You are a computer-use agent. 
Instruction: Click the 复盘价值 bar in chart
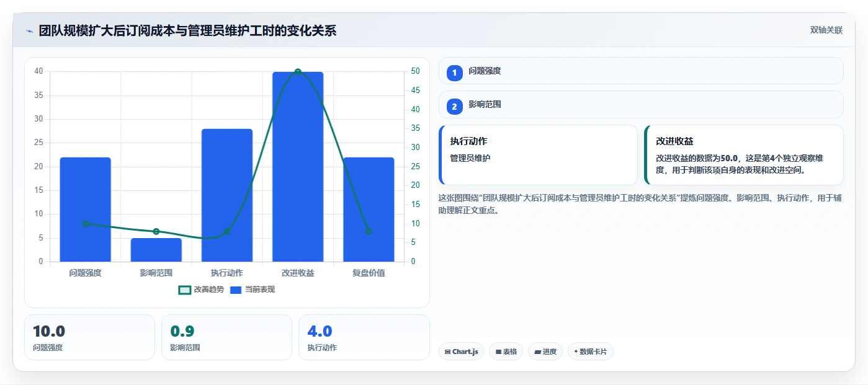tap(369, 210)
